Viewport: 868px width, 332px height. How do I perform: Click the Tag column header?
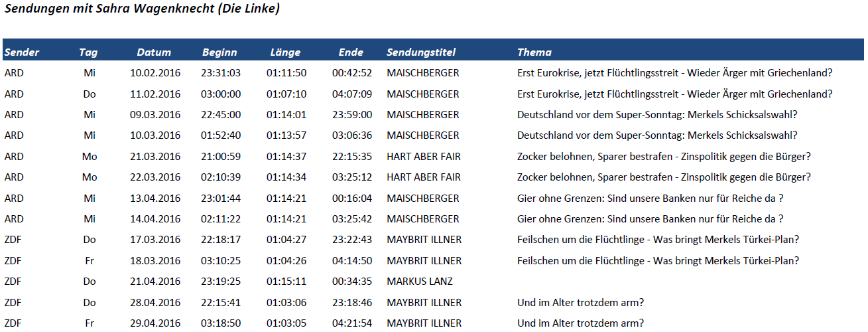pyautogui.click(x=88, y=52)
